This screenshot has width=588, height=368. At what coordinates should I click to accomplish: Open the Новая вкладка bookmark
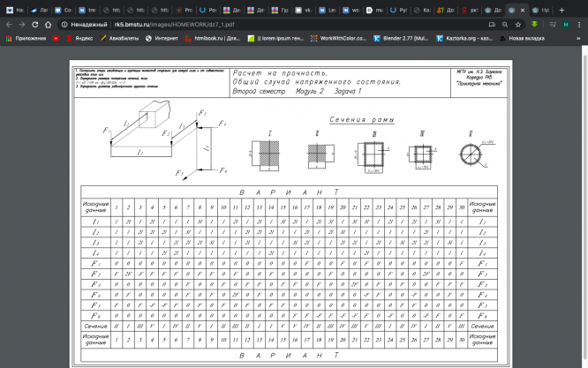coord(522,38)
